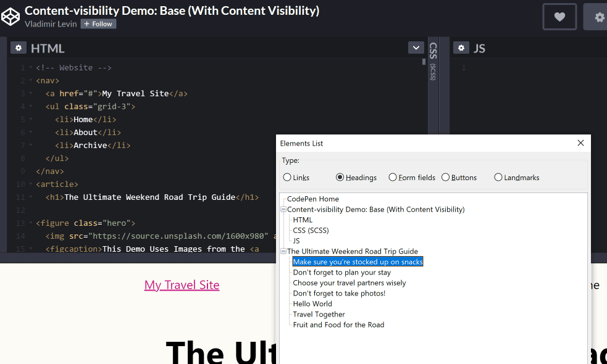Collapse the Content-visibility Demo tree node
The width and height of the screenshot is (607, 364).
283,209
